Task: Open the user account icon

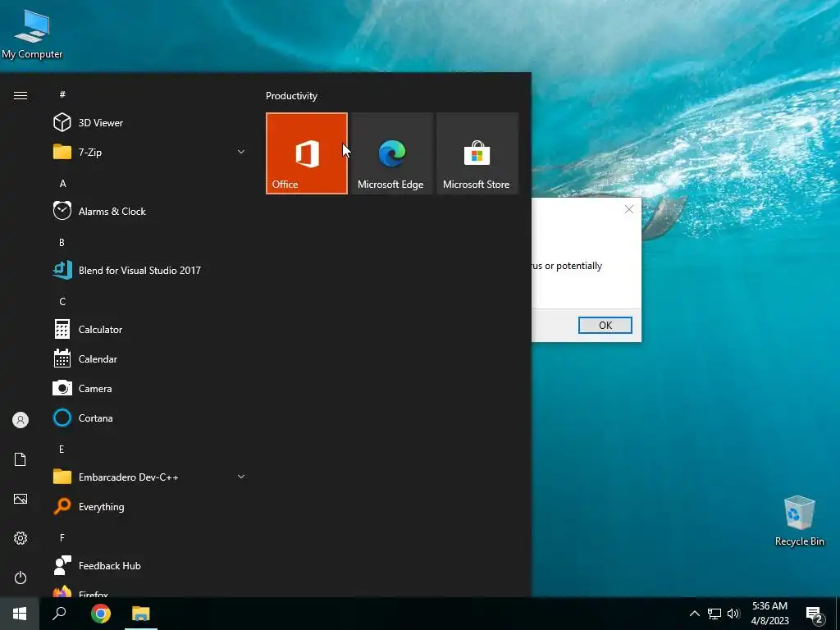Action: 21,420
